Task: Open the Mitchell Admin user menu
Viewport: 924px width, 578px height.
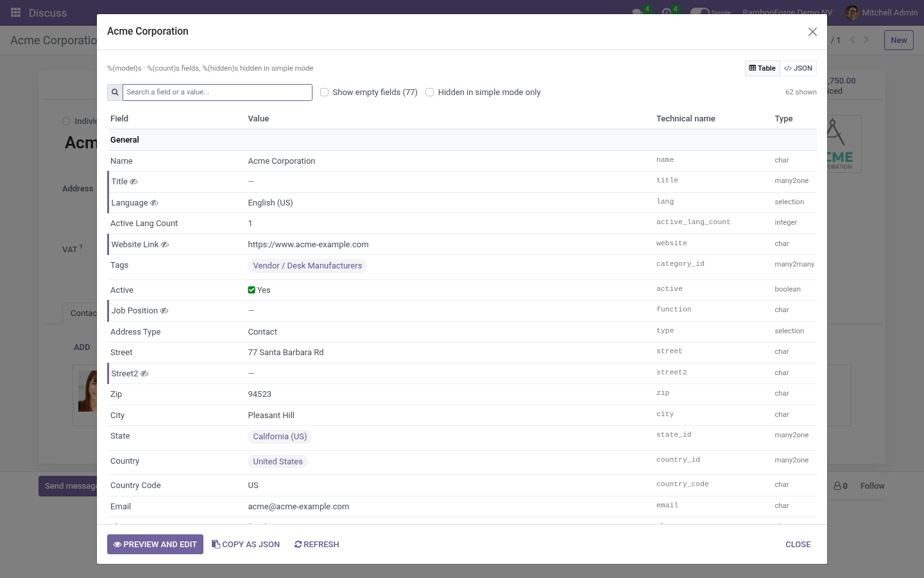Action: [x=882, y=13]
